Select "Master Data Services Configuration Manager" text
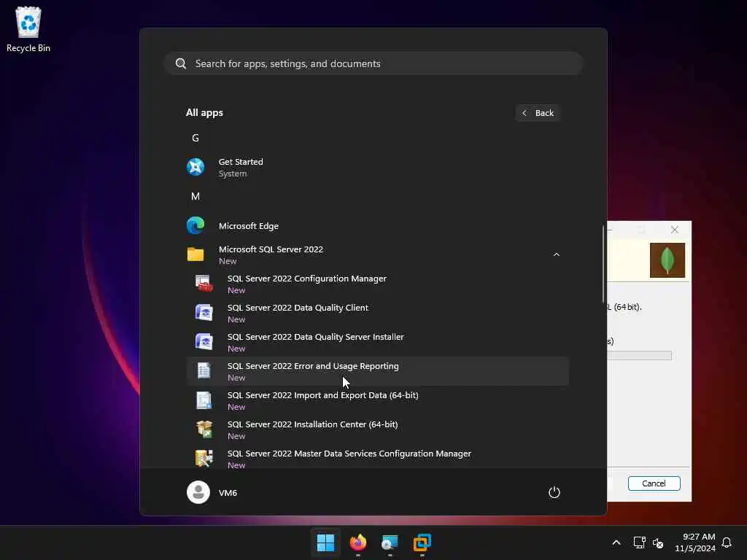 [x=382, y=454]
